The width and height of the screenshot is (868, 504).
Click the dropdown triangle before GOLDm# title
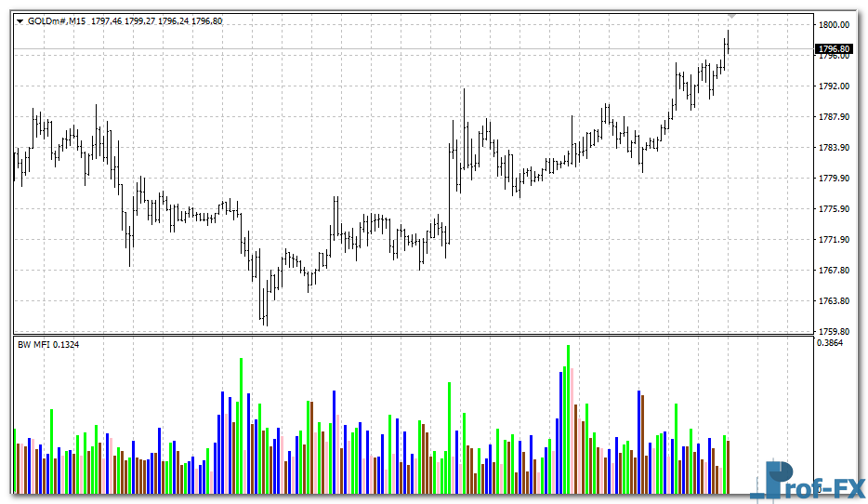(20, 20)
